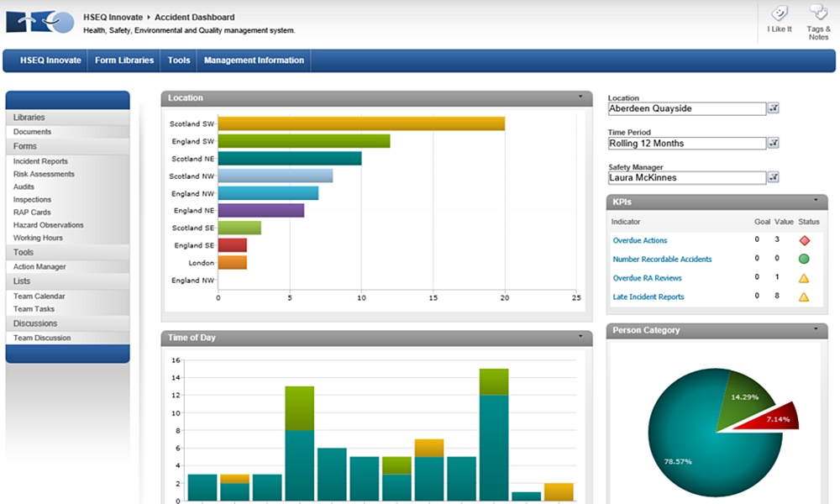This screenshot has height=504, width=840.
Task: Open the Safety Manager picker icon
Action: [774, 177]
